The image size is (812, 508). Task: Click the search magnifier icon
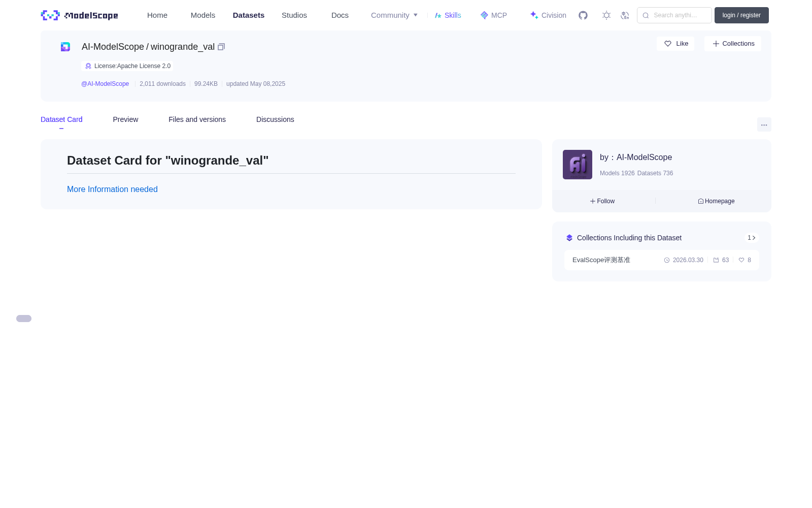(x=646, y=15)
